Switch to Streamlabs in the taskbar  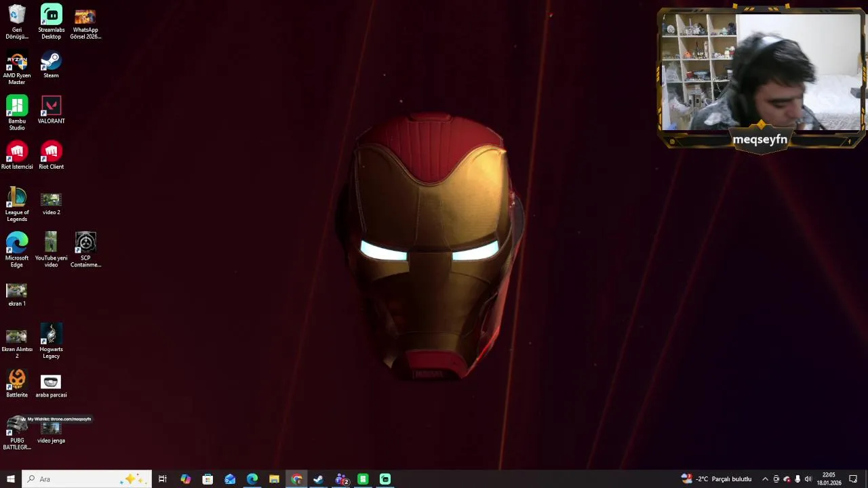pyautogui.click(x=385, y=479)
